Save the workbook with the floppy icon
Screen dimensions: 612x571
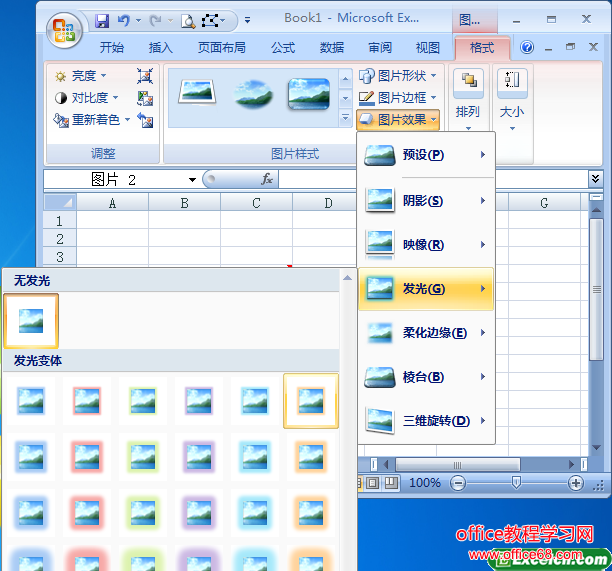[102, 20]
